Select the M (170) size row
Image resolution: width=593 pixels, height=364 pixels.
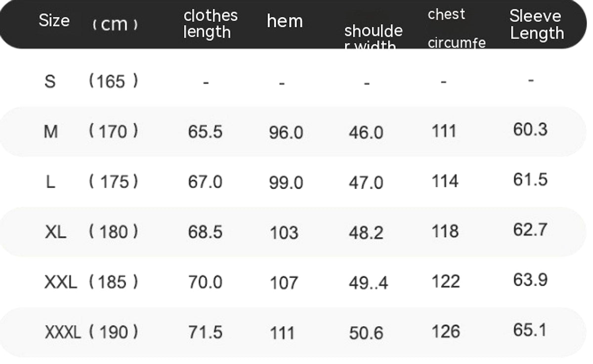pos(293,131)
